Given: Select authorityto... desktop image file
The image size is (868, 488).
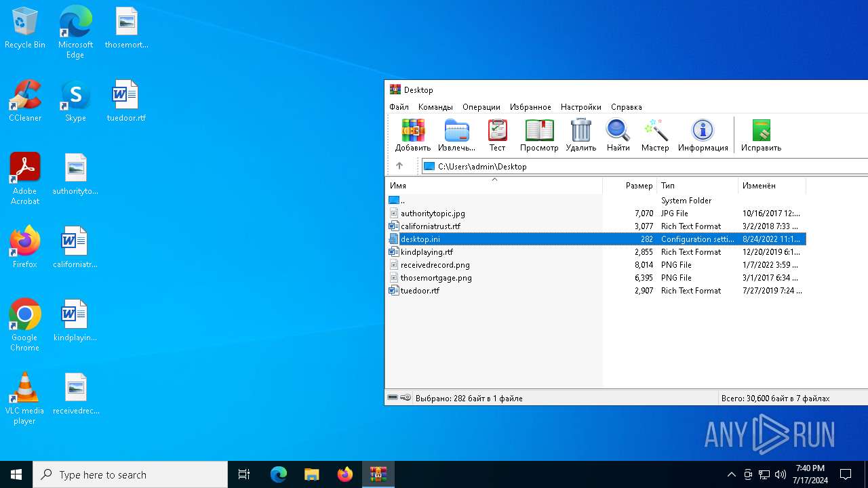Looking at the screenshot, I should [x=75, y=175].
